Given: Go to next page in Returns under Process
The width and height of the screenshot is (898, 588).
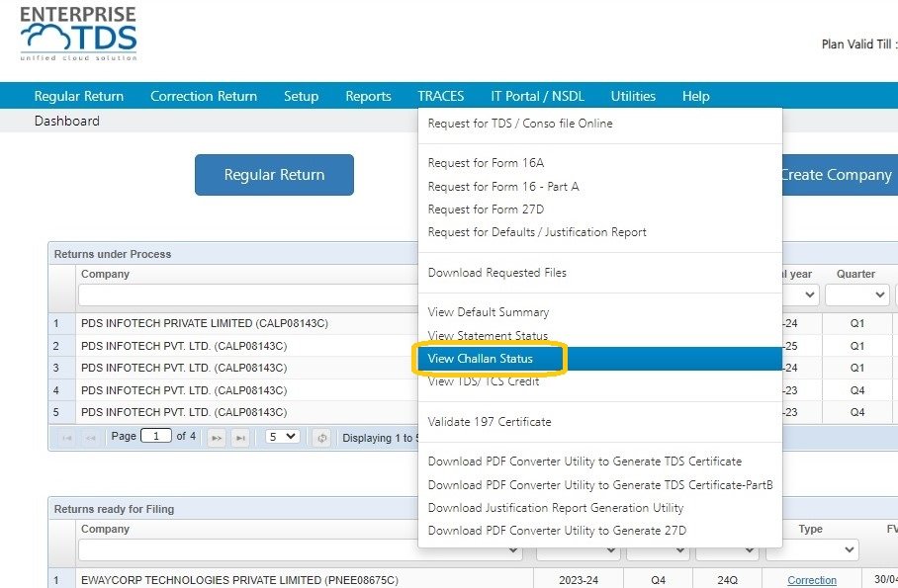Looking at the screenshot, I should pyautogui.click(x=217, y=438).
